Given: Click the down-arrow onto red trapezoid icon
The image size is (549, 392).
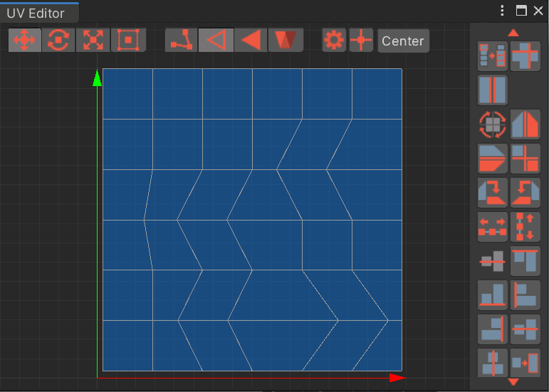Looking at the screenshot, I should coord(492,192).
